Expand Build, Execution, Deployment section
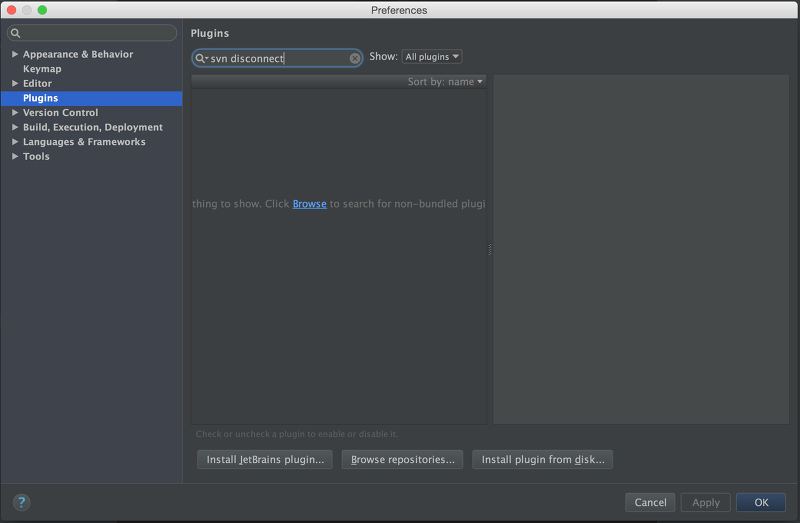This screenshot has width=800, height=523. coord(15,127)
